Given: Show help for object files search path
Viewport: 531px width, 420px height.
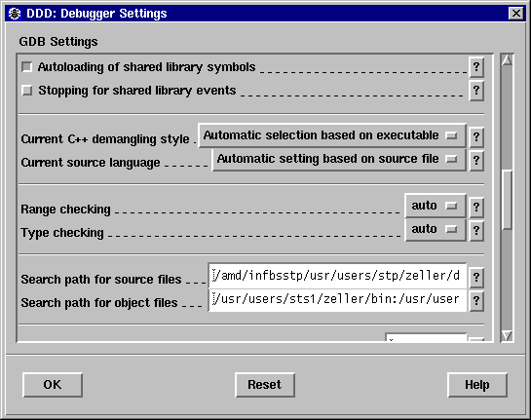Looking at the screenshot, I should tap(476, 301).
